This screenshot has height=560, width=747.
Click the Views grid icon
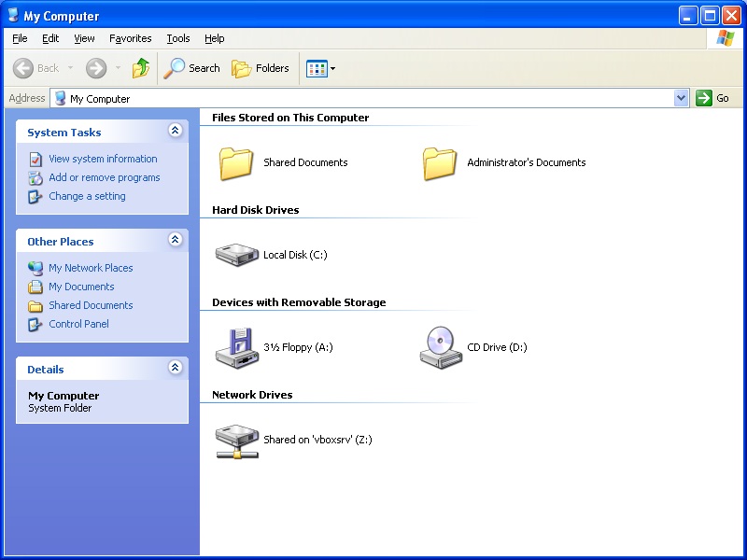(317, 68)
